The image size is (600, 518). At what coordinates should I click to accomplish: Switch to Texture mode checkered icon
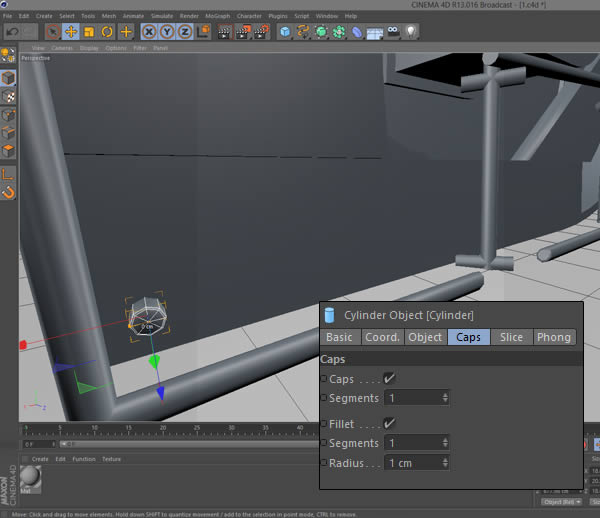tap(8, 96)
